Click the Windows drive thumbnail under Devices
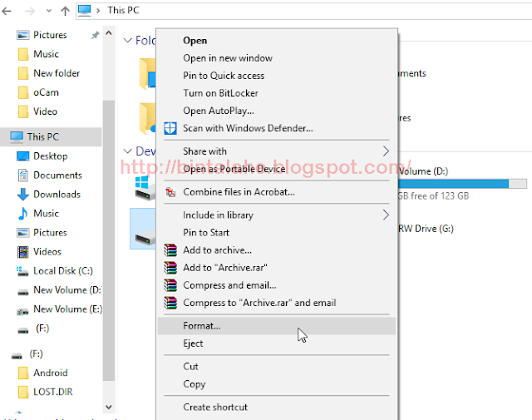 pyautogui.click(x=145, y=189)
